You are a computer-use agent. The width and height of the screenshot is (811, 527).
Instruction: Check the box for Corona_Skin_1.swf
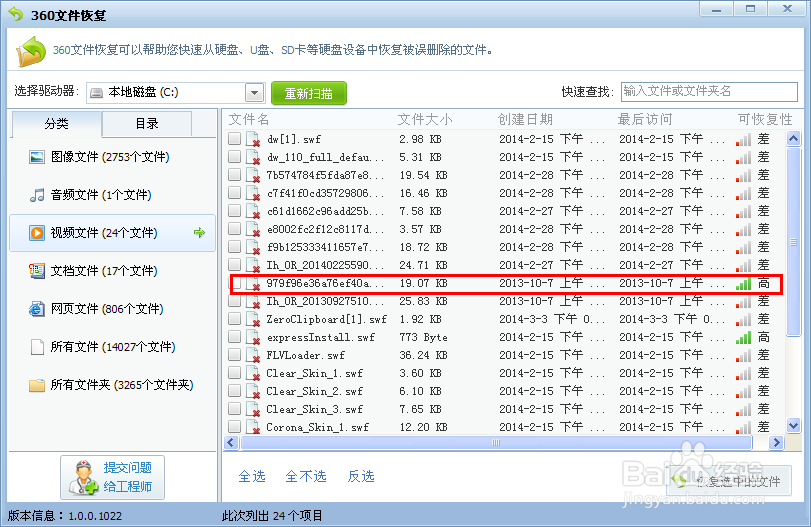click(x=234, y=427)
